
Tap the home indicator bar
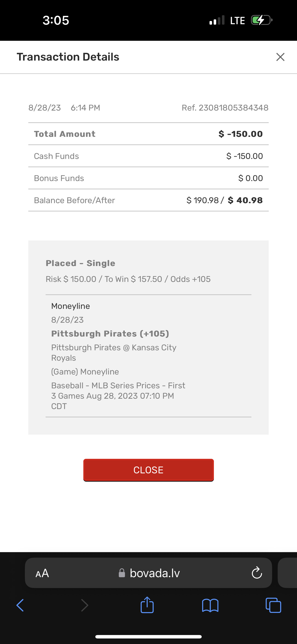point(148,636)
